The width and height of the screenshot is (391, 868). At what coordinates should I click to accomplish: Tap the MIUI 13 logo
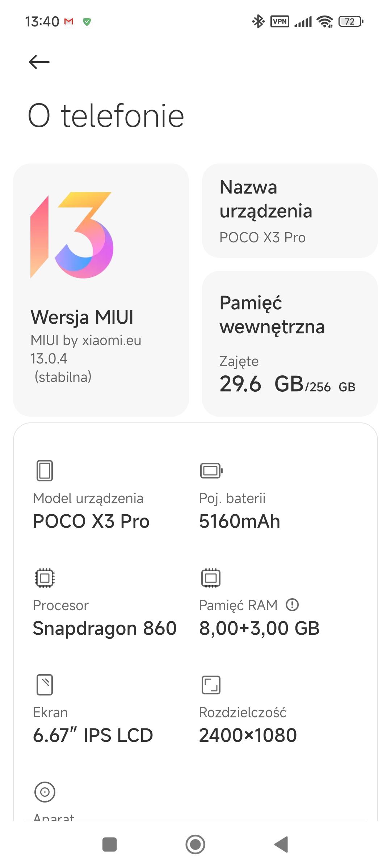point(72,235)
